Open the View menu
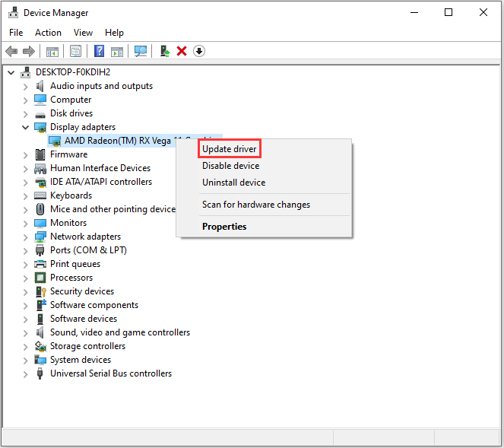Viewport: 504px width, 448px height. click(x=84, y=33)
